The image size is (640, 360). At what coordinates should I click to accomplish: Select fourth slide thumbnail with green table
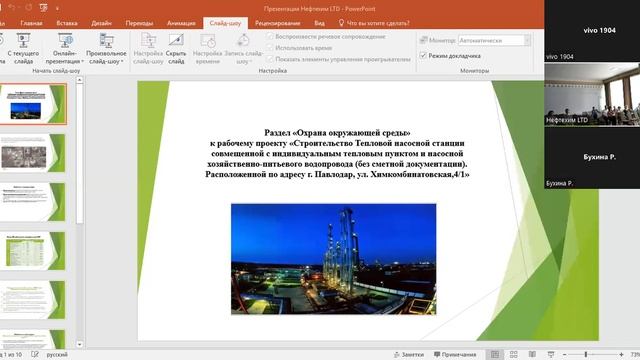coord(33,251)
